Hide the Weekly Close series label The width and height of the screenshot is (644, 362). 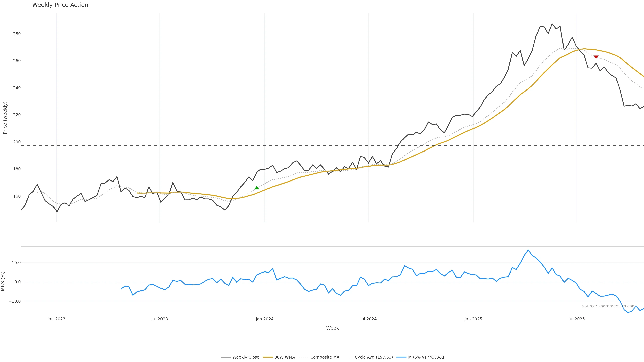246,357
